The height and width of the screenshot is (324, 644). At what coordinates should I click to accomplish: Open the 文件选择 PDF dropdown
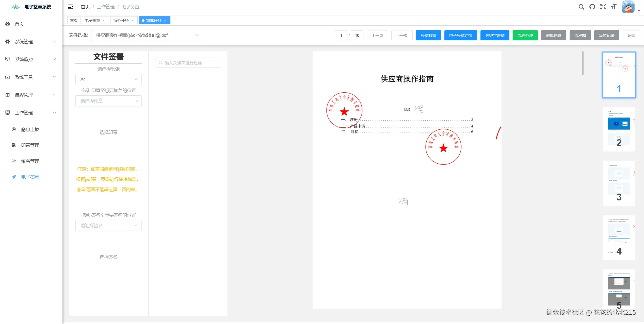point(147,35)
